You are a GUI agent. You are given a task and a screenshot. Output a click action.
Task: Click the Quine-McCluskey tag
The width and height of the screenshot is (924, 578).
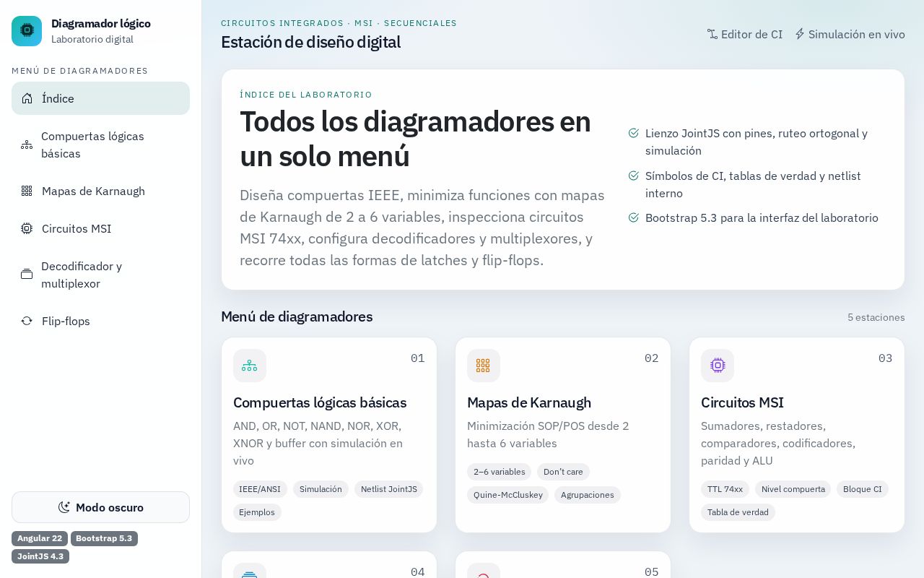coord(507,495)
